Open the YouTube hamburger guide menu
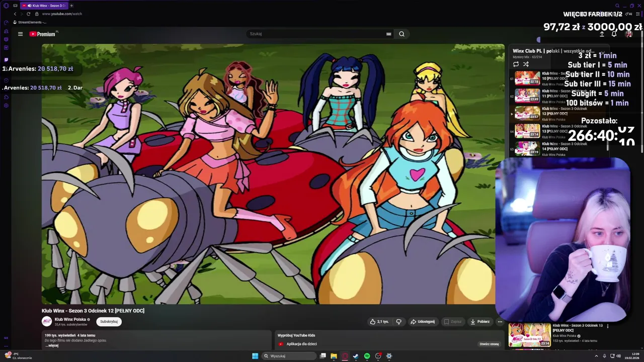 pos(20,34)
